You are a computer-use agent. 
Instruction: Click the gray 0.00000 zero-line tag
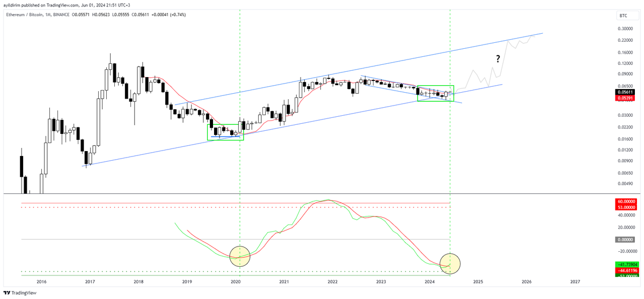pyautogui.click(x=626, y=240)
